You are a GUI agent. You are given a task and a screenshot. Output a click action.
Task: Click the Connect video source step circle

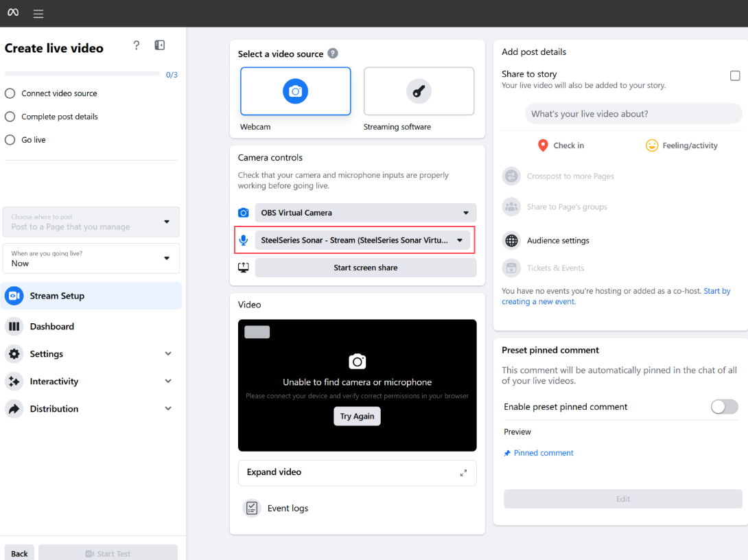click(x=10, y=93)
